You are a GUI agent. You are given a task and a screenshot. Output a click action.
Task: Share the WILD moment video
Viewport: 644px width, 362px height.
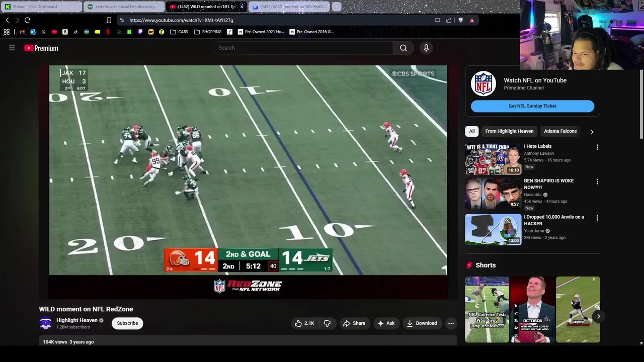pyautogui.click(x=354, y=323)
